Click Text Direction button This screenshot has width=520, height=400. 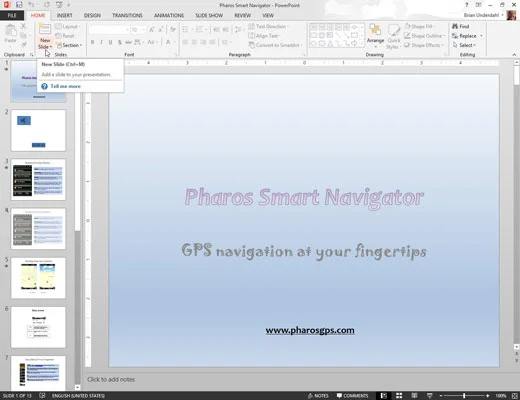268,26
